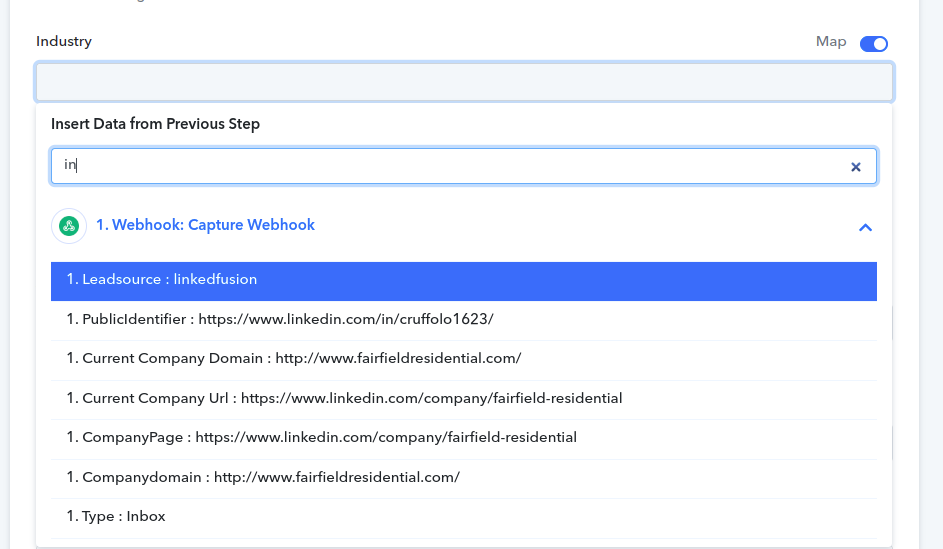Click the linkedin.com/in/cruffolo1623 URL text
The width and height of the screenshot is (943, 549).
click(346, 319)
